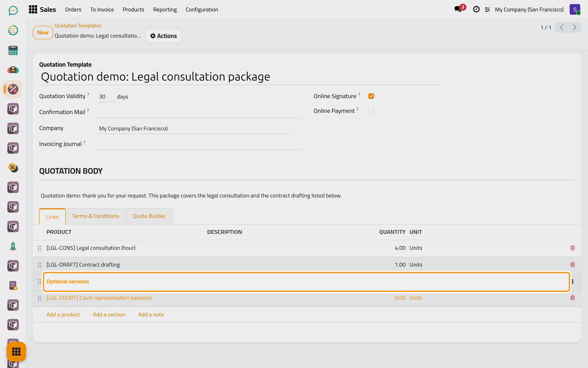Click Add a product link
The width and height of the screenshot is (588, 368).
click(63, 315)
